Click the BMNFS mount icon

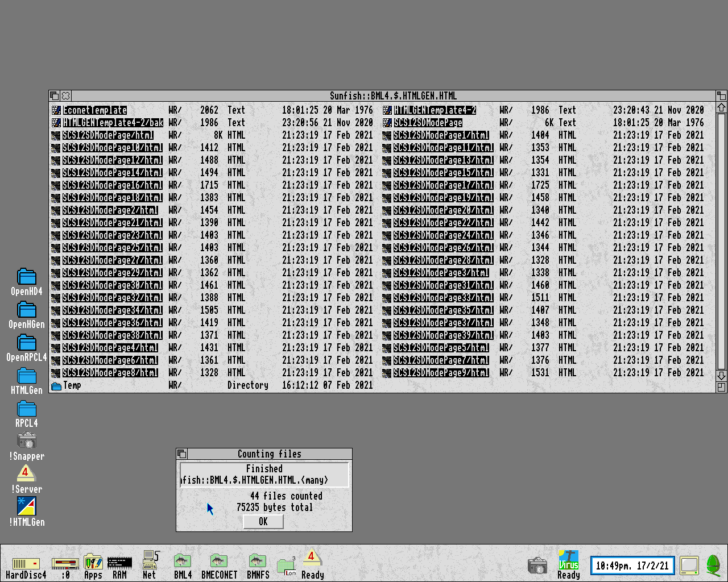point(258,563)
